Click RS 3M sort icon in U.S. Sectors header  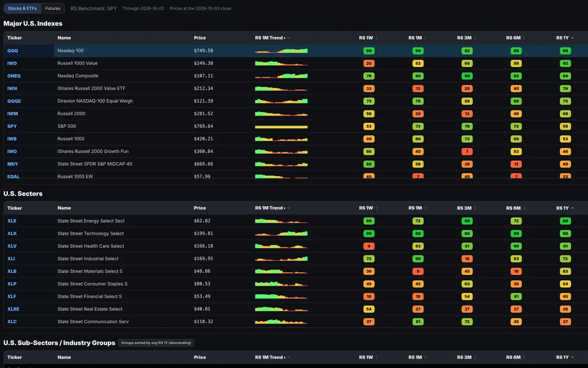click(x=475, y=208)
